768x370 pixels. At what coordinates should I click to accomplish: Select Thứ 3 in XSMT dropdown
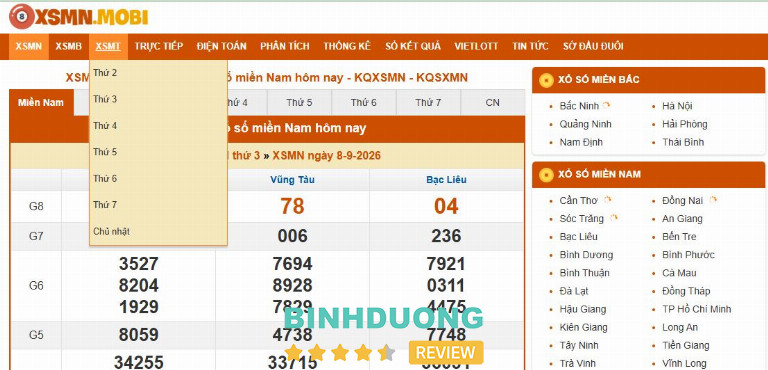point(158,99)
